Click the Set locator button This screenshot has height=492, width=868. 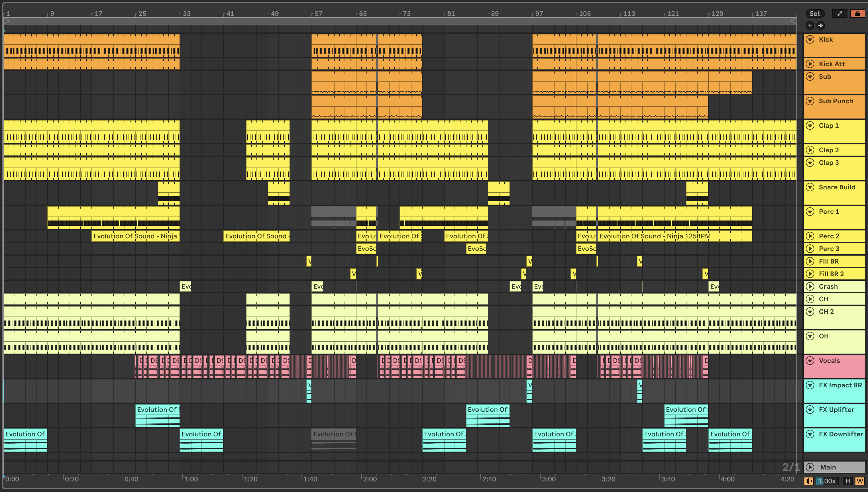[x=815, y=14]
